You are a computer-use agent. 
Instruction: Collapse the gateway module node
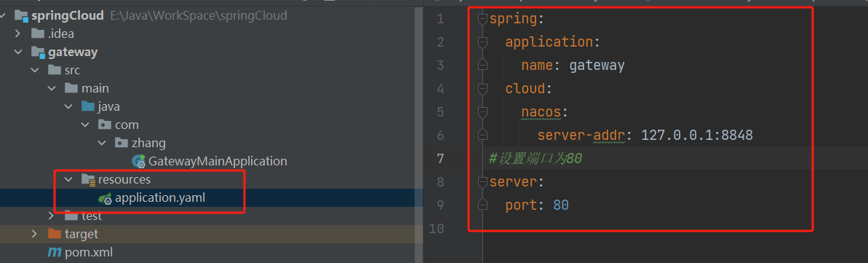point(18,52)
